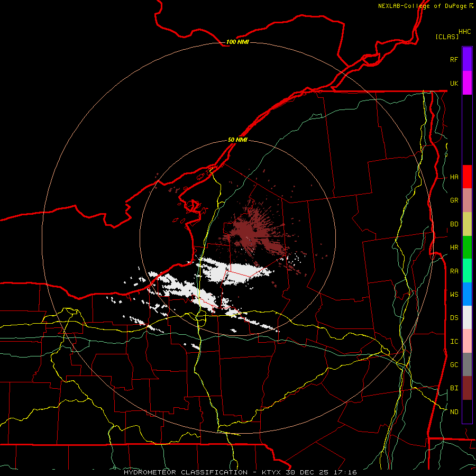
Task: Select the BD yellow legend swatch
Action: point(467,224)
